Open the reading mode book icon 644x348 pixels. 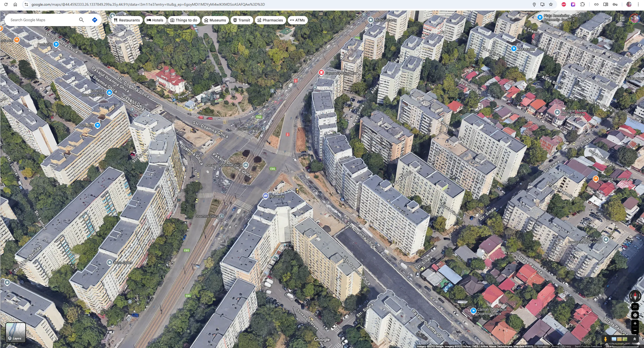click(606, 4)
